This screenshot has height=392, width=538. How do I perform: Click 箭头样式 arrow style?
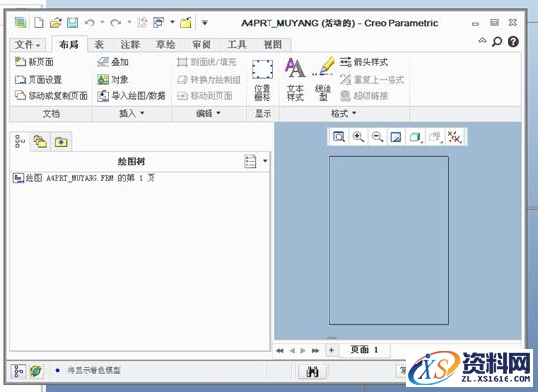click(x=364, y=62)
